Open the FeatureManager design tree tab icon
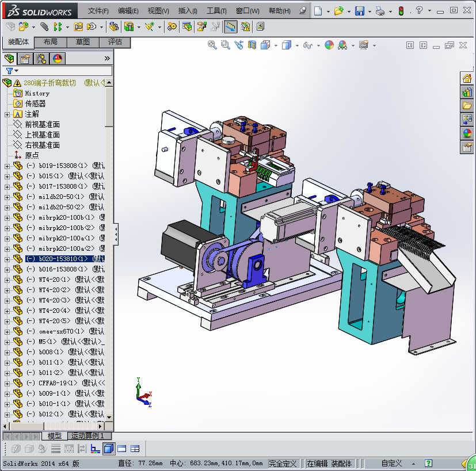Screen dimensions: 476x471 [9, 59]
